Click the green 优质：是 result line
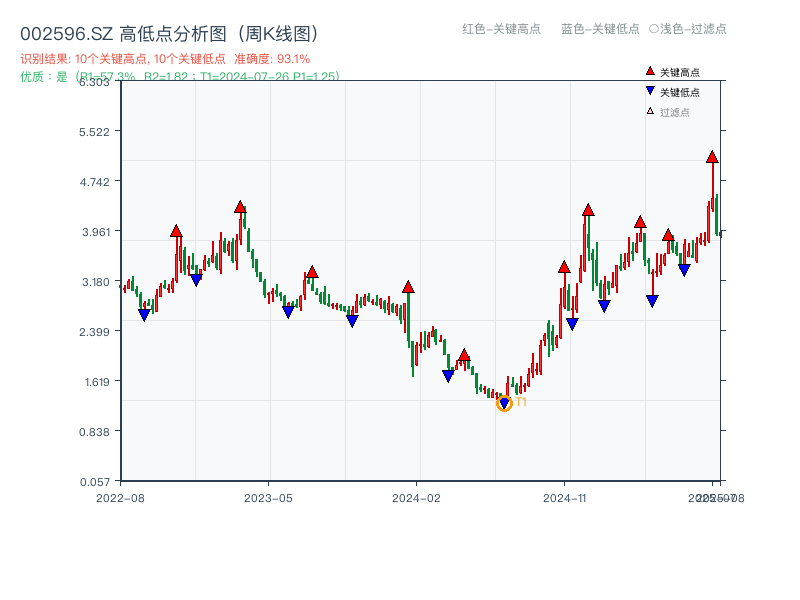800x600 pixels. (180, 77)
